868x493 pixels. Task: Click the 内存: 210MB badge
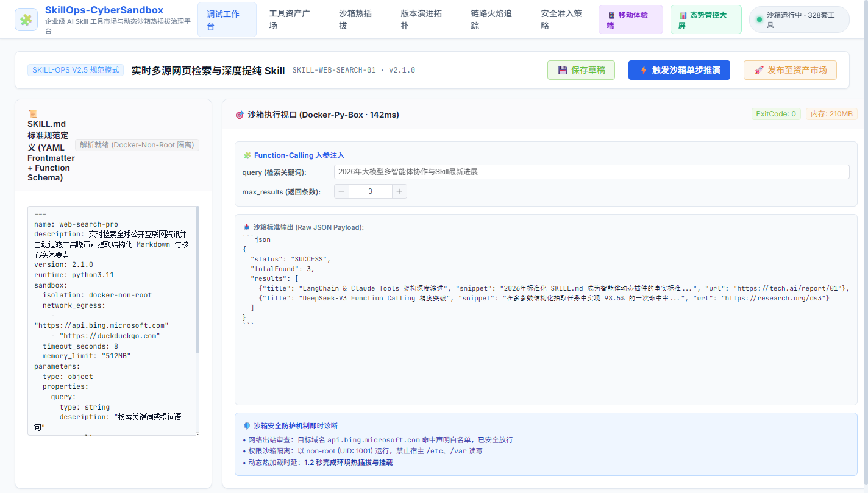832,114
